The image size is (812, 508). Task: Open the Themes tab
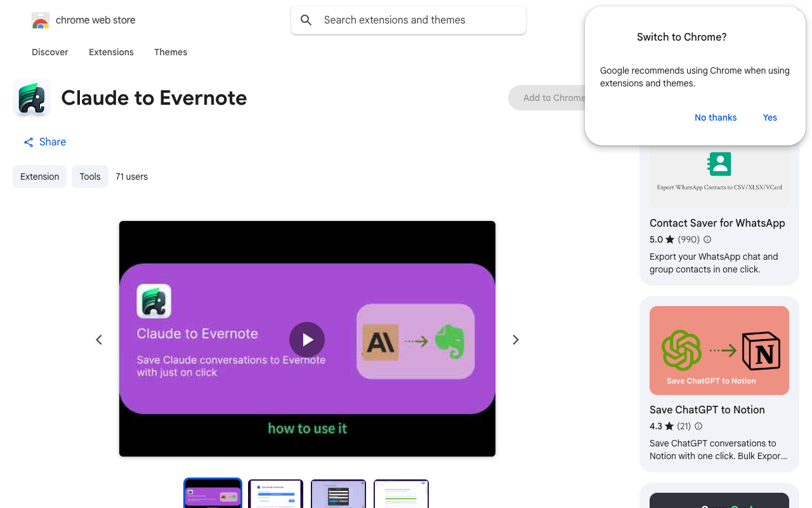point(171,52)
